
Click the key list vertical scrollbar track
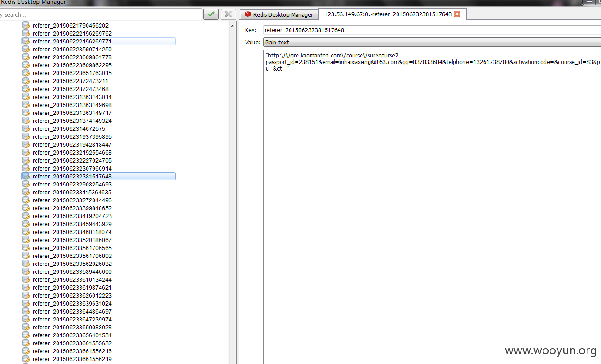point(233,196)
